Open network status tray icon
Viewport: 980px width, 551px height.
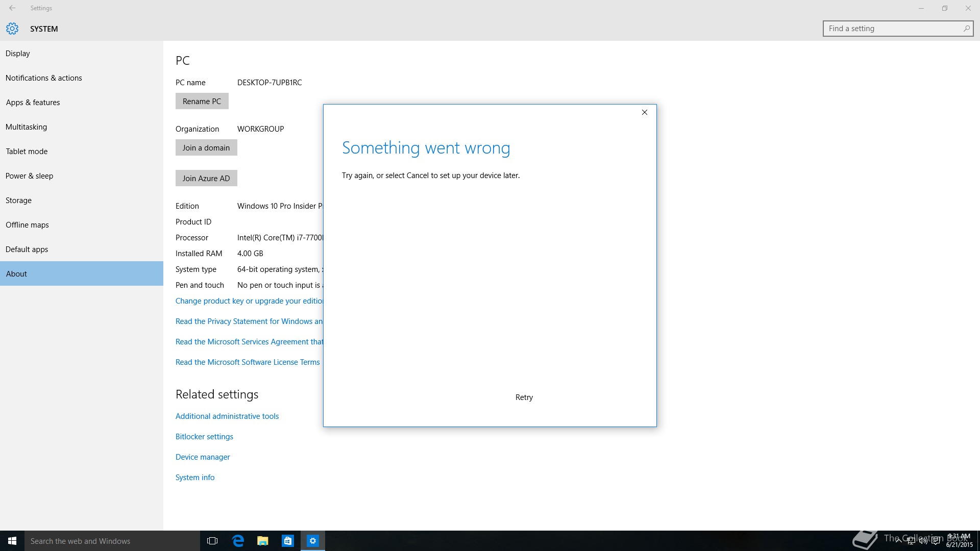click(911, 541)
